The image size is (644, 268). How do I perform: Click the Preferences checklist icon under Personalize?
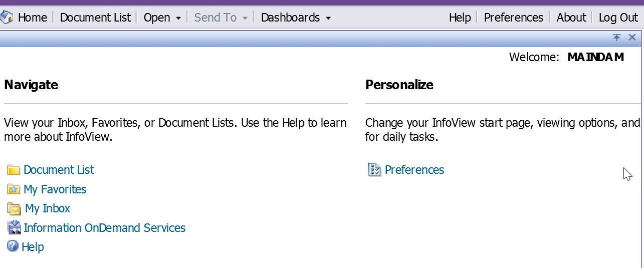pos(375,170)
